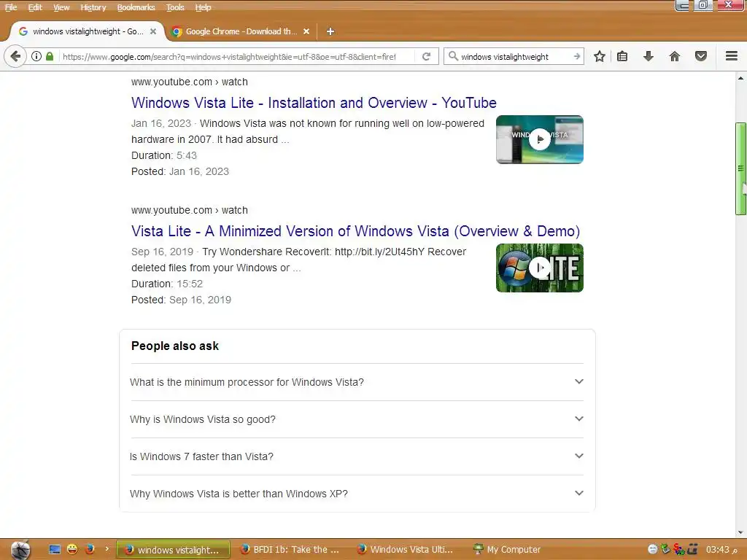This screenshot has width=747, height=560.
Task: Submit search with the go arrow
Action: point(576,56)
